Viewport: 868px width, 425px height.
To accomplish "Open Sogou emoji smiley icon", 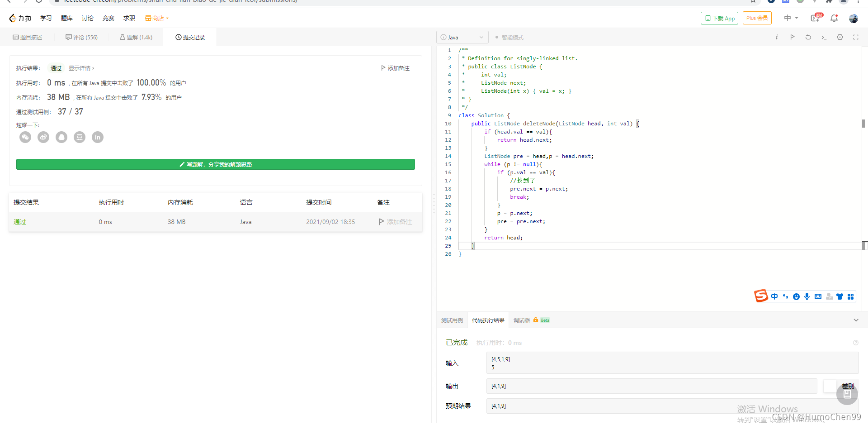I will (796, 296).
